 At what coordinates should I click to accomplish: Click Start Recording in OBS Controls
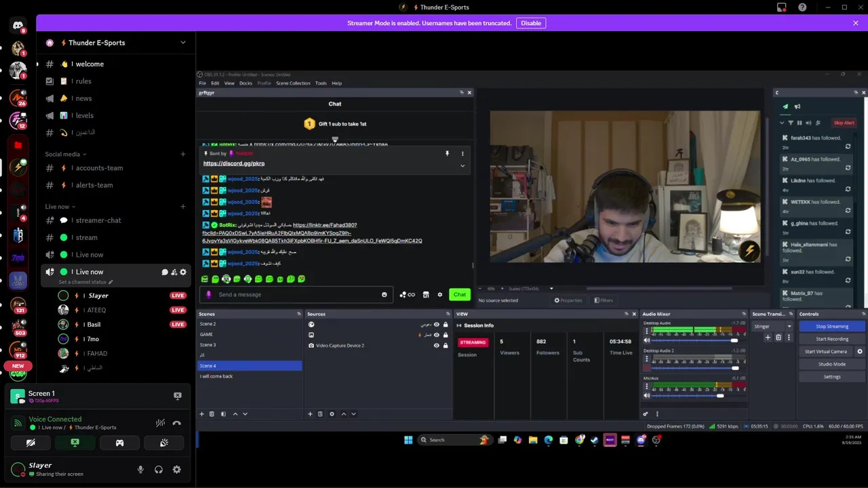click(x=831, y=339)
